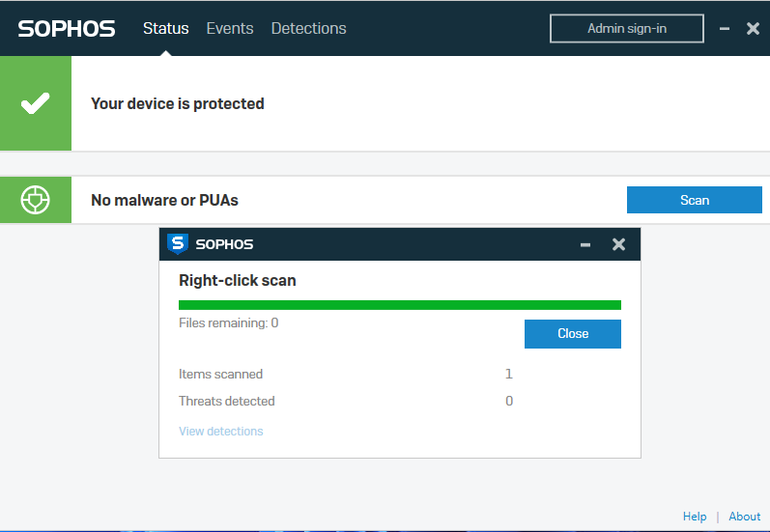Viewport: 770px width, 532px height.
Task: Minimize the Right-click scan dialog
Action: 585,245
